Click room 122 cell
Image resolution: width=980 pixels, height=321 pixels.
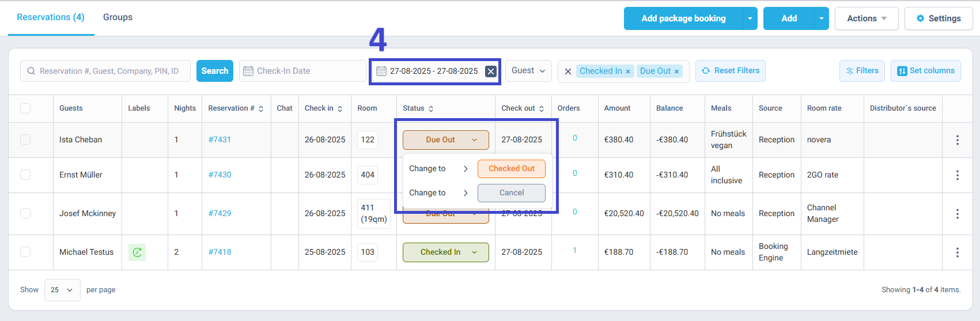368,140
